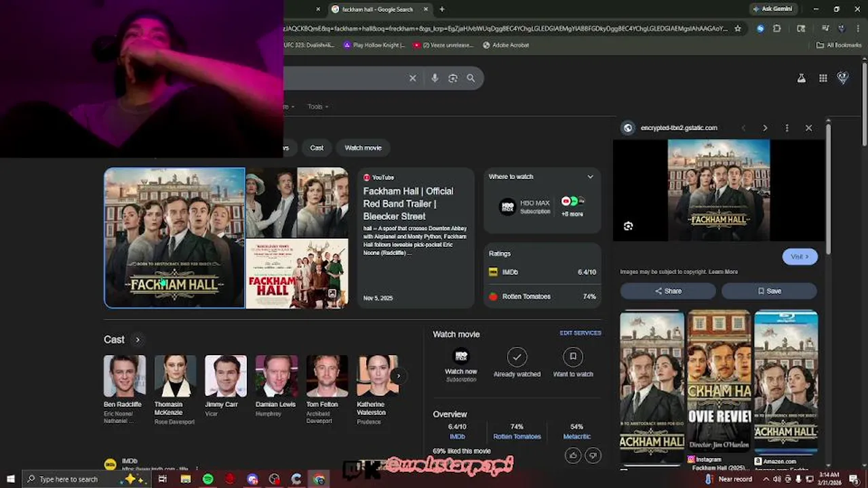868x488 pixels.
Task: Click EDIT SERVICES link
Action: tap(580, 333)
